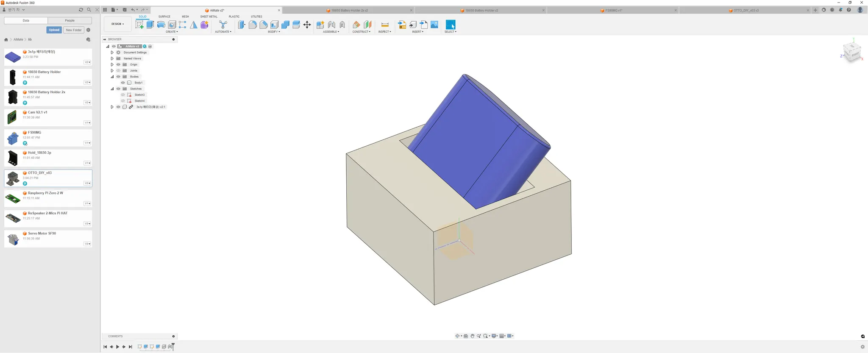Toggle visibility of Origin folder
Screen dimensions: 868x353
[x=119, y=65]
